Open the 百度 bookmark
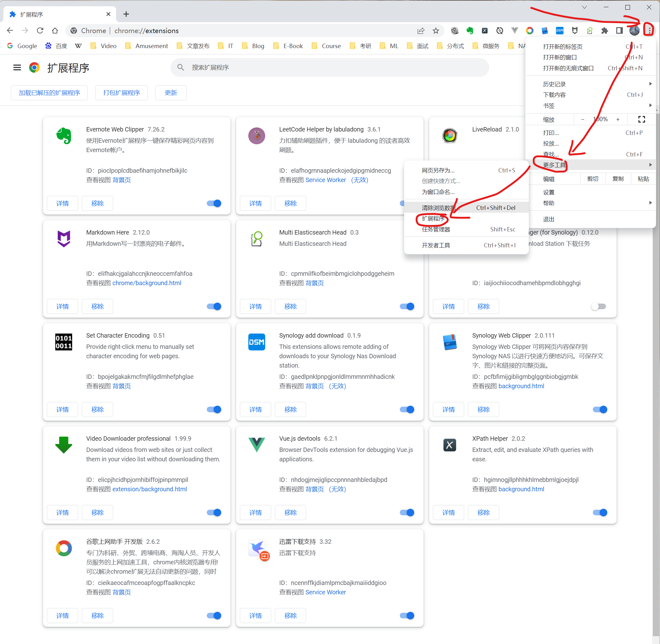This screenshot has width=660, height=644. 56,46
